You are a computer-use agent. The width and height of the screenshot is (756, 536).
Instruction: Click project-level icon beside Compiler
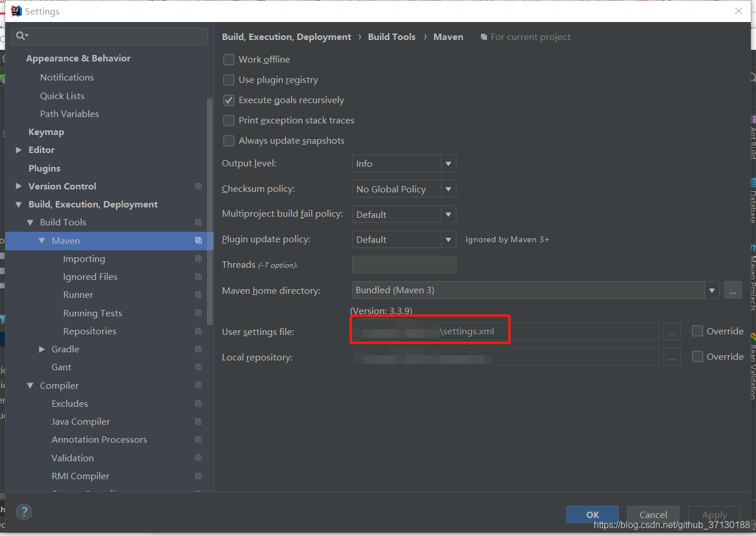[198, 385]
